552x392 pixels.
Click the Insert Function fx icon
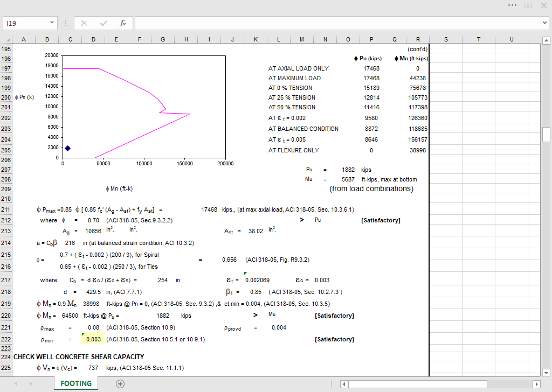point(122,23)
